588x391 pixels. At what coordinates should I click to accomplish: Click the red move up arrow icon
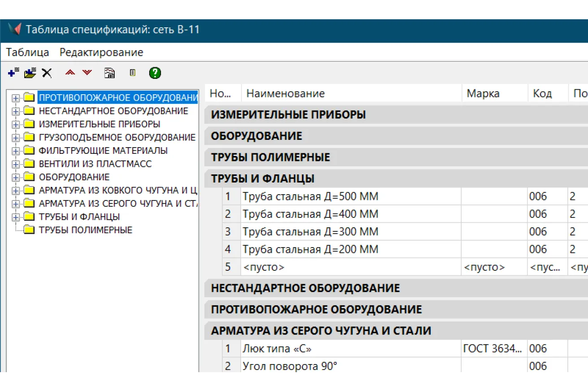70,72
